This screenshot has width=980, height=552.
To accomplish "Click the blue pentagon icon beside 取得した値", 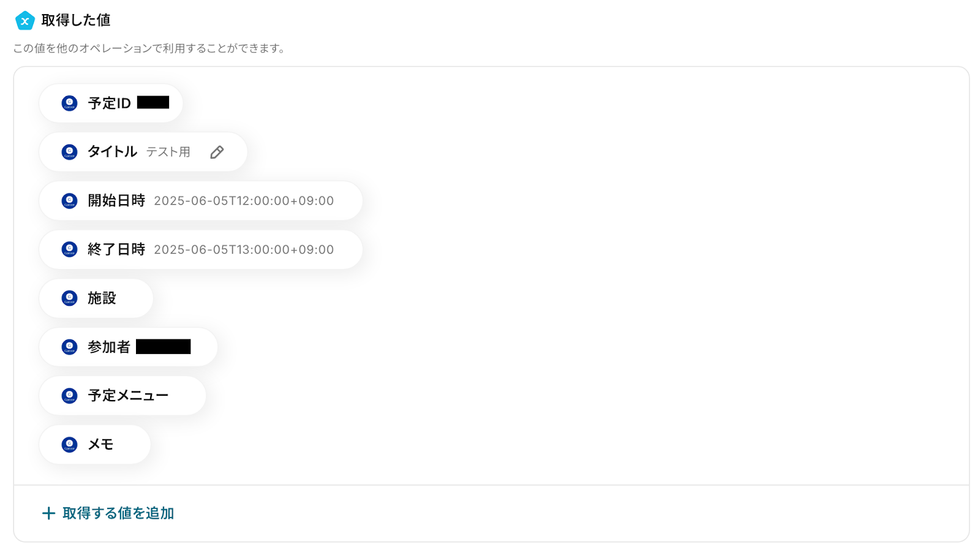I will pyautogui.click(x=24, y=21).
